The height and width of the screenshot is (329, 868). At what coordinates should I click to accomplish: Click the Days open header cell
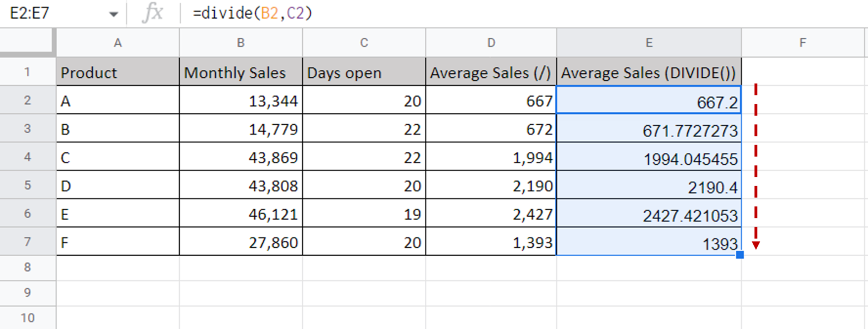coord(364,72)
